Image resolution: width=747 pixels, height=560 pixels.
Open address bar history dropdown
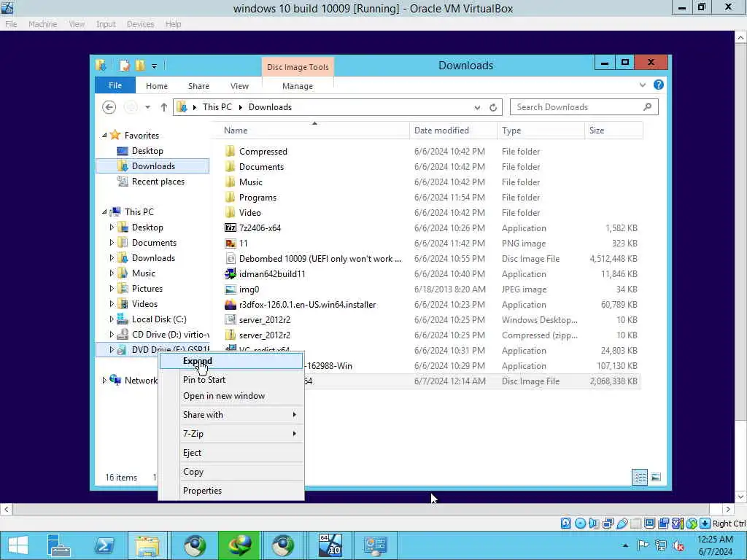[x=477, y=108]
